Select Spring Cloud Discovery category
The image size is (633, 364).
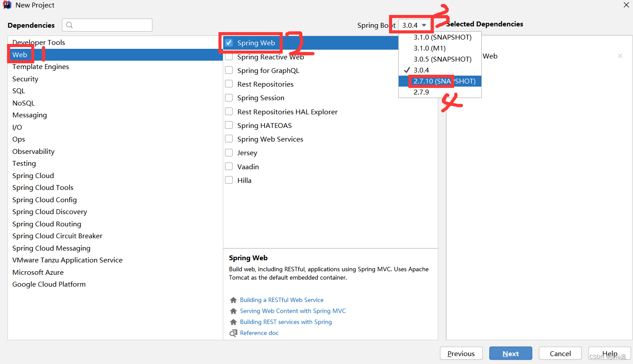pyautogui.click(x=115, y=211)
